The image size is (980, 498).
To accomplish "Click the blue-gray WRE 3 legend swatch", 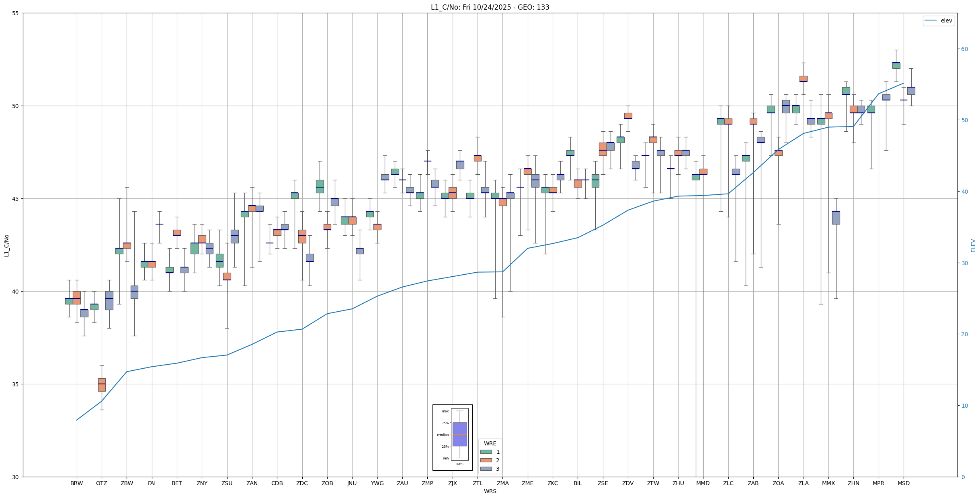I will (486, 469).
